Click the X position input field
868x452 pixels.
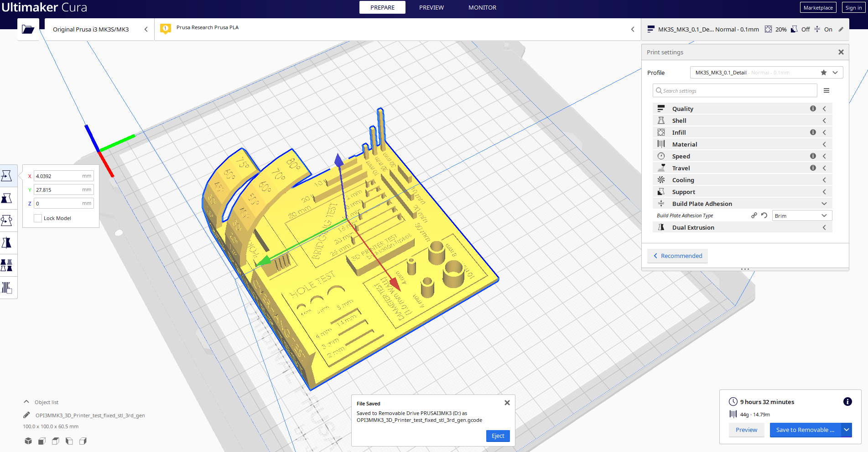[63, 176]
